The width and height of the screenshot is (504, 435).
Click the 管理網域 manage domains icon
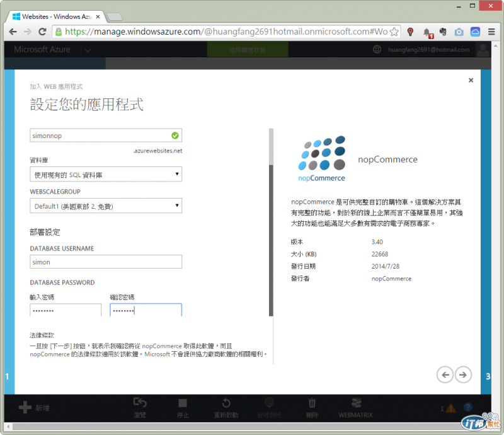click(269, 402)
